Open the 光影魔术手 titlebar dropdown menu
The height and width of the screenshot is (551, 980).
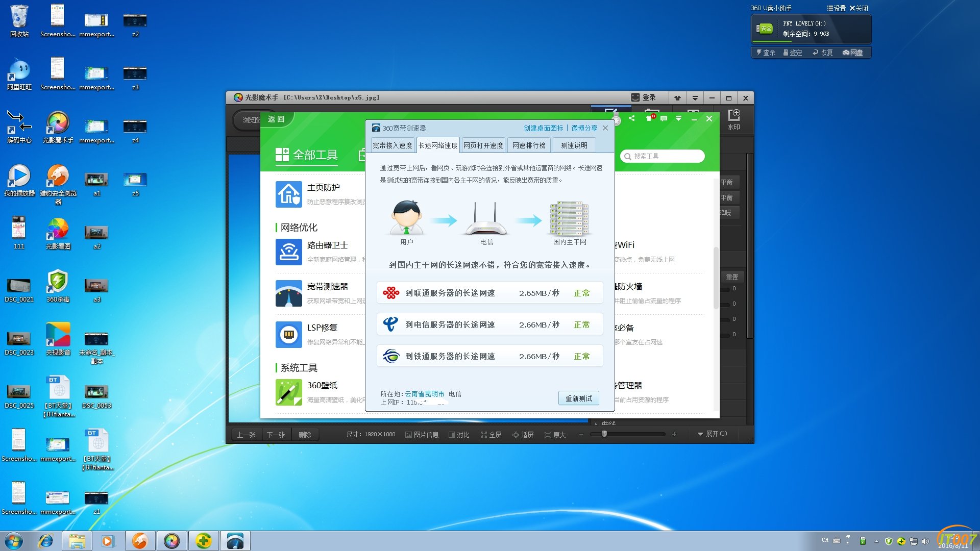coord(695,97)
